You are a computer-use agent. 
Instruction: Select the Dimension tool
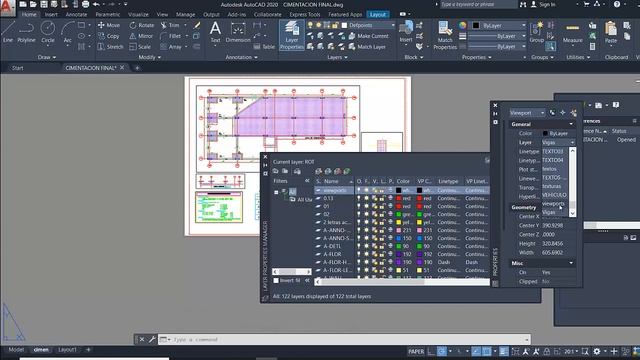(238, 32)
